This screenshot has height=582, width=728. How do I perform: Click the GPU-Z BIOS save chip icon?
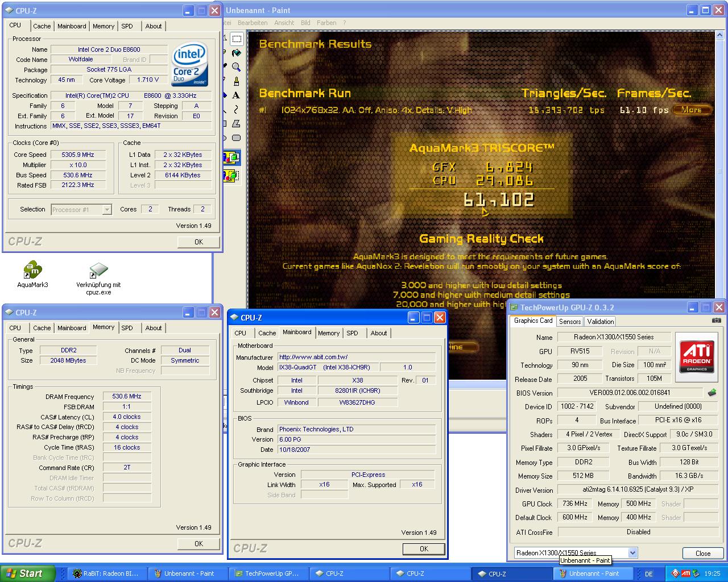[712, 393]
